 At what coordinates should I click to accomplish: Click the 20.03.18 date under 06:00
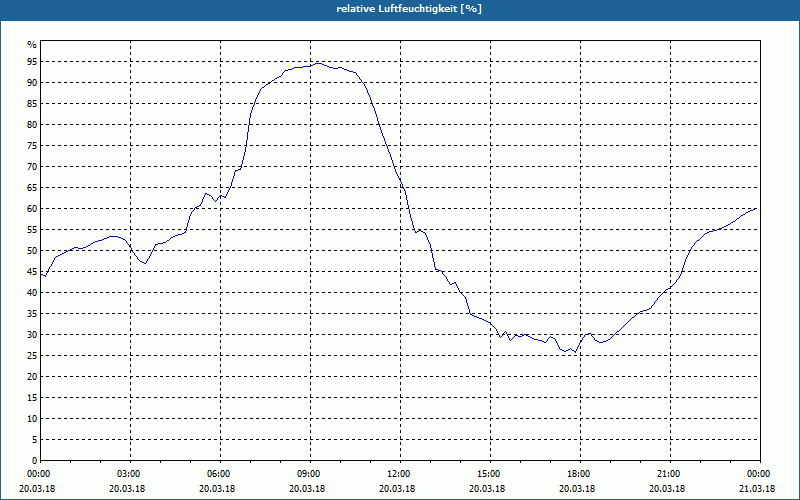pos(217,489)
